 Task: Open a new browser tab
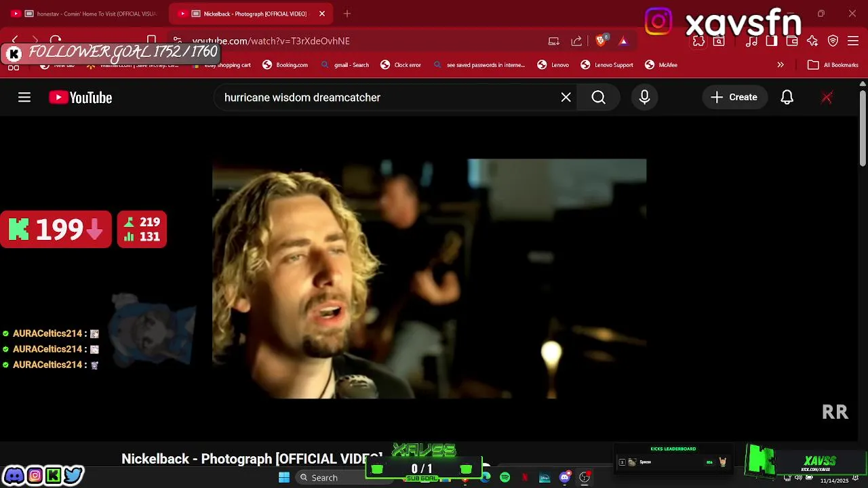click(x=347, y=14)
